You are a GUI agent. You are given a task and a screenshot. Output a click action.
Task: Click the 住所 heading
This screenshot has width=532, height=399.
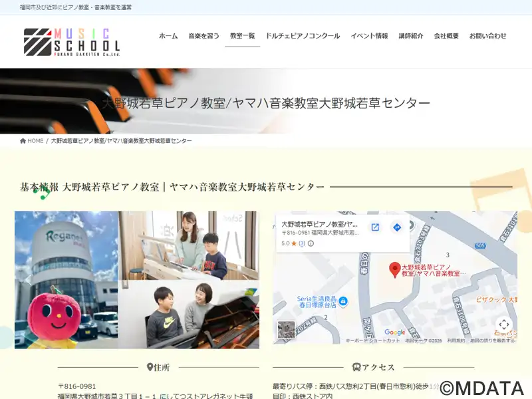tap(158, 367)
